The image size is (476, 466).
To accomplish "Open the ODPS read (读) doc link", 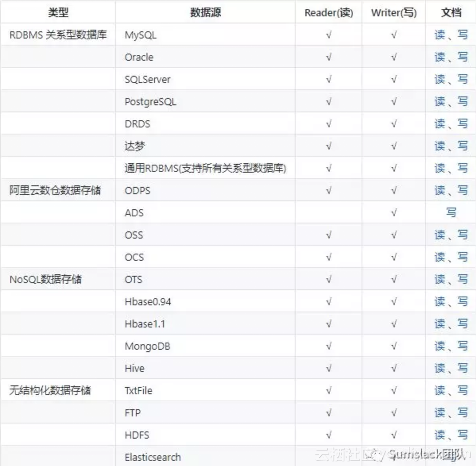I will pos(440,191).
